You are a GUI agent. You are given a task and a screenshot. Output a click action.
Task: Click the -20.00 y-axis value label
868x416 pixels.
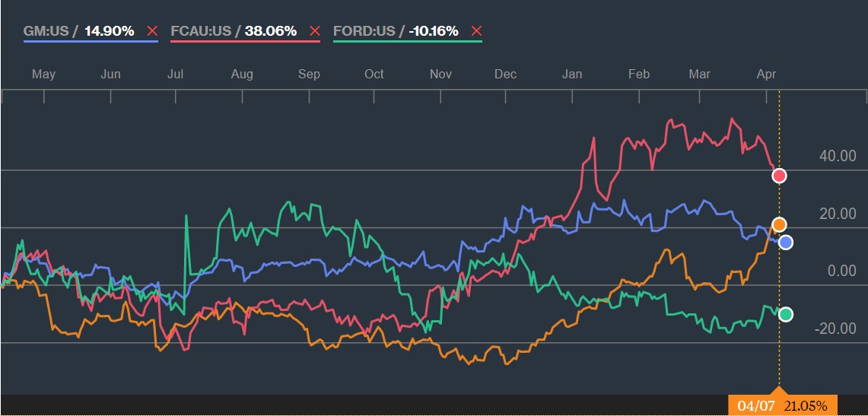click(x=835, y=329)
